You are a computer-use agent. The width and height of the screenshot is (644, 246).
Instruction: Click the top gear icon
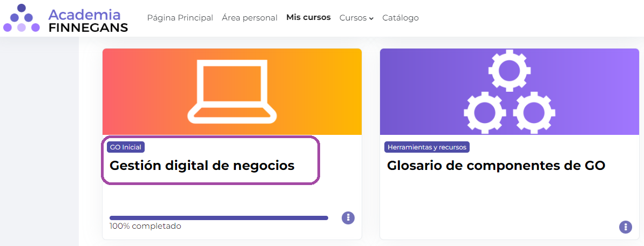point(509,70)
